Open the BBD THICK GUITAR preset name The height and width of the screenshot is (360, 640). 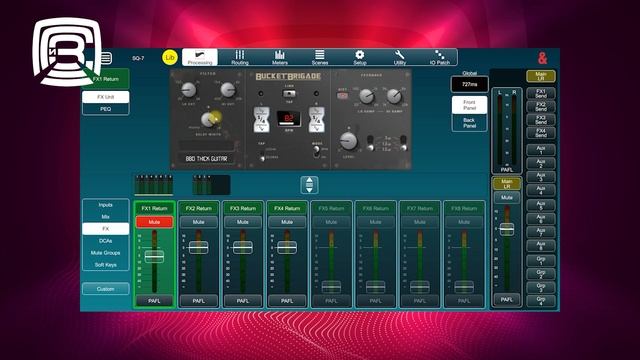207,158
